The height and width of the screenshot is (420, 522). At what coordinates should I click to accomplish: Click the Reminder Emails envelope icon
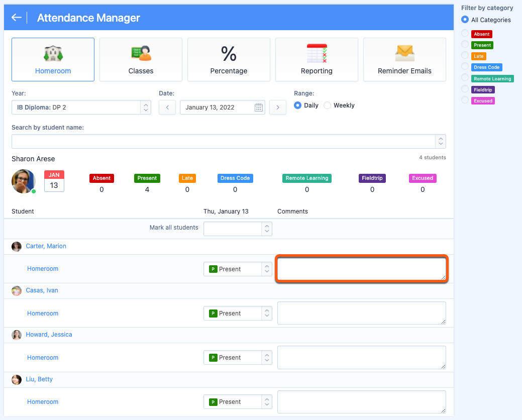(404, 53)
